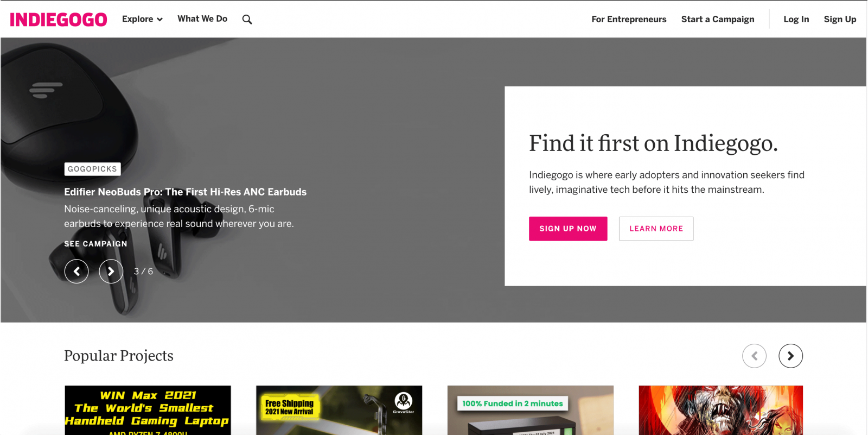Click the slide counter 3 / 6
The image size is (868, 435).
pyautogui.click(x=143, y=271)
